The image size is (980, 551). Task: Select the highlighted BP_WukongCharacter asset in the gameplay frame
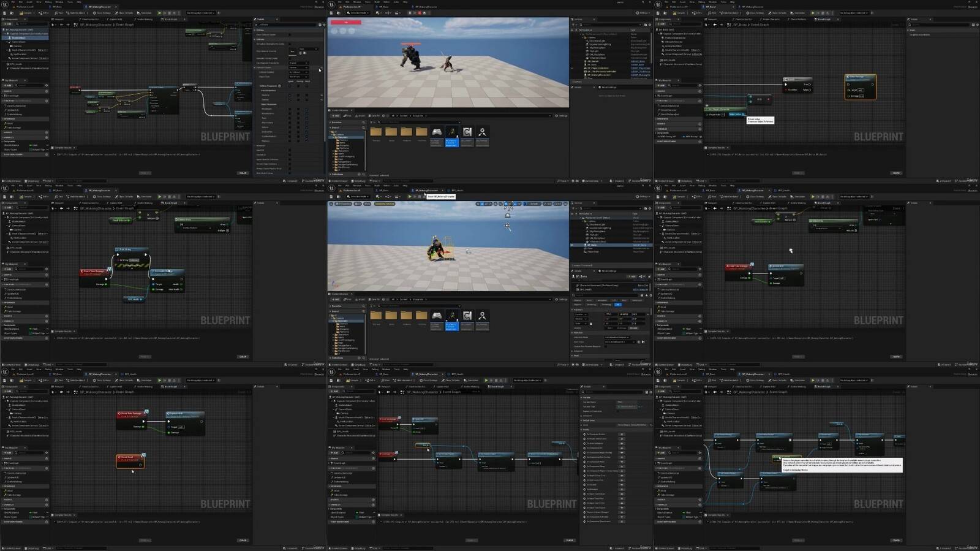pos(451,135)
